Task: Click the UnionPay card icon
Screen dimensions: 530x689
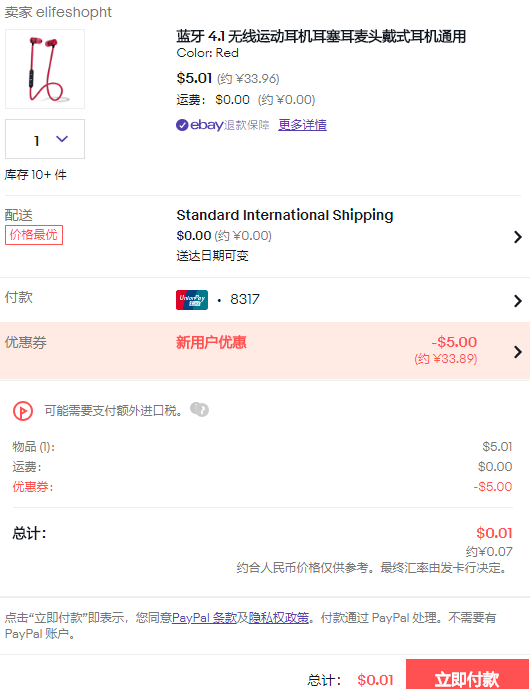Action: 192,300
